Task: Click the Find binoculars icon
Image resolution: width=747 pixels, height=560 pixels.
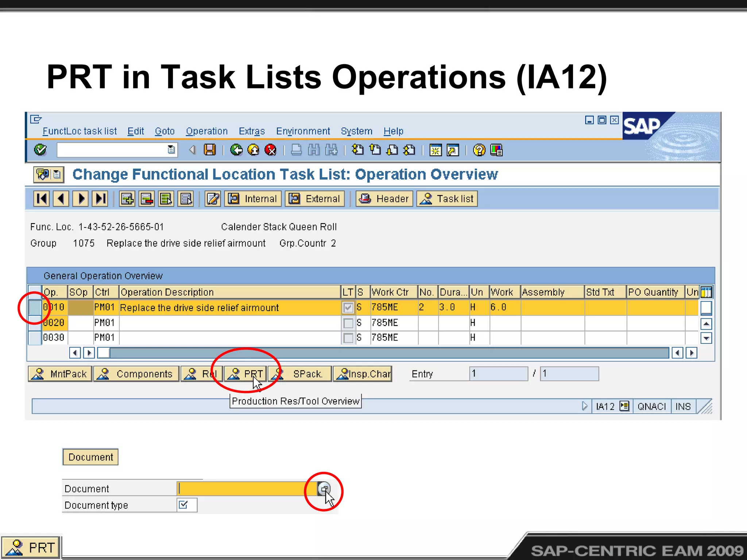Action: coord(314,150)
